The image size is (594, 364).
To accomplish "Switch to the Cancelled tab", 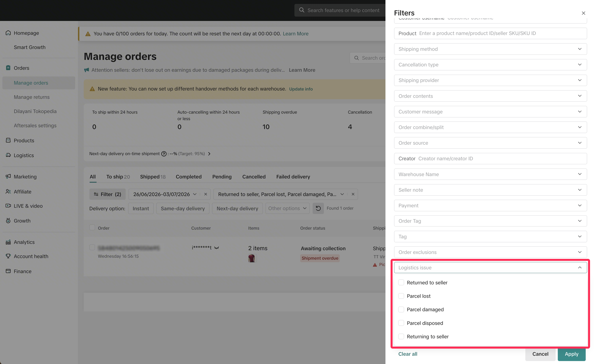I will point(254,176).
